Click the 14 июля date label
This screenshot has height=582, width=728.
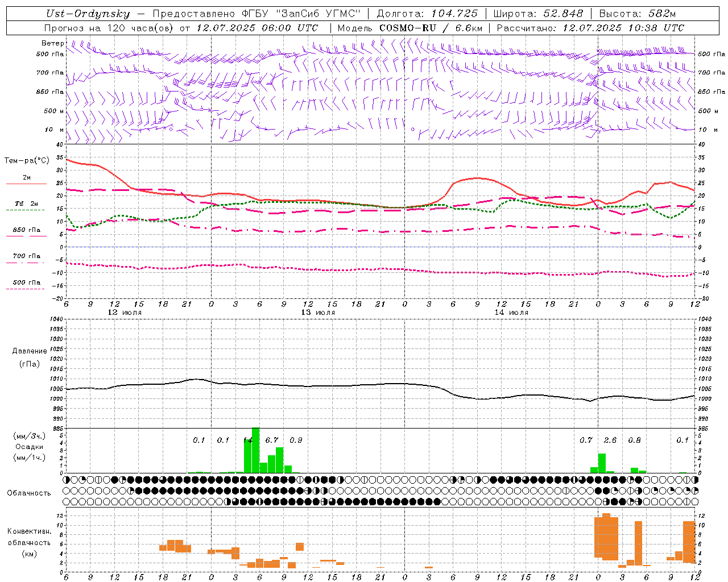511,313
